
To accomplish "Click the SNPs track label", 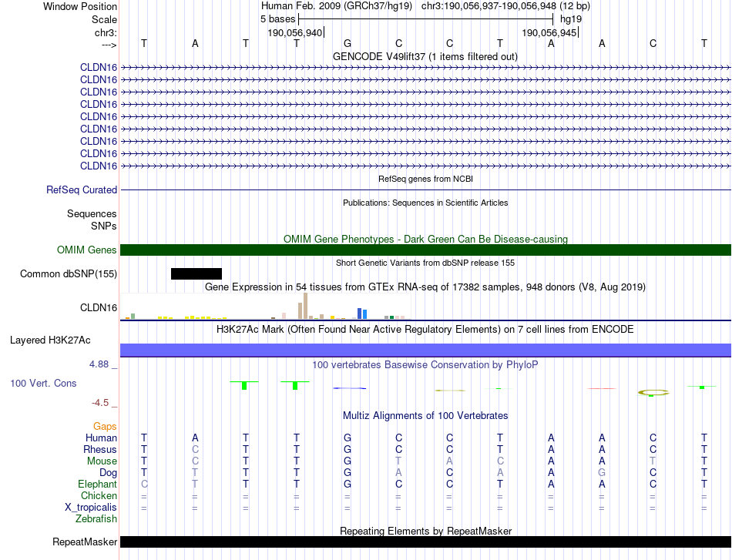I will 104,226.
